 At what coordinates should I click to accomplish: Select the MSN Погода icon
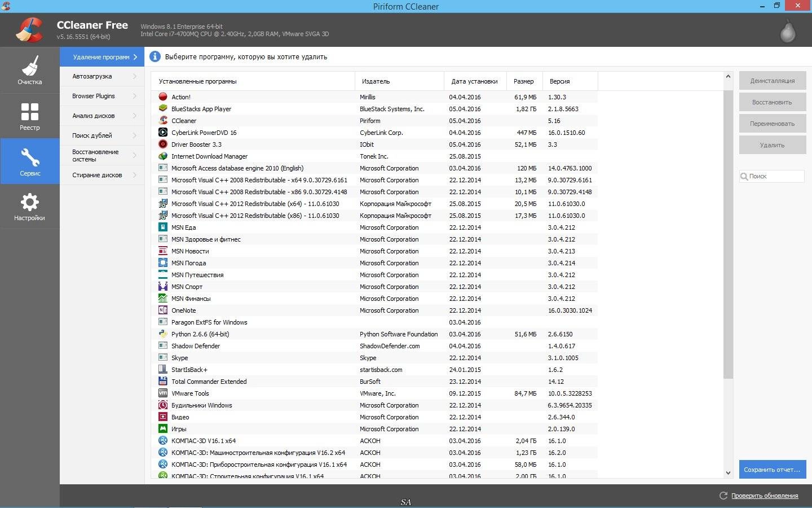[163, 262]
